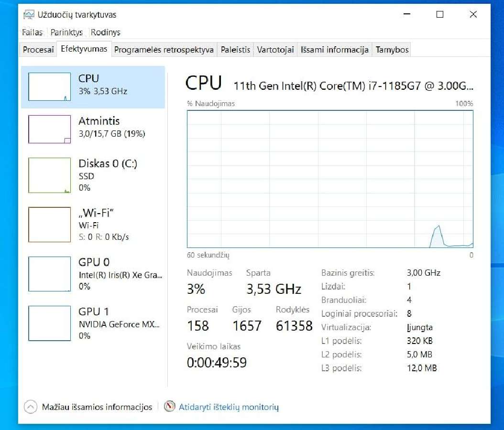Image resolution: width=504 pixels, height=430 pixels.
Task: Switch to the Procesai tab
Action: click(38, 50)
